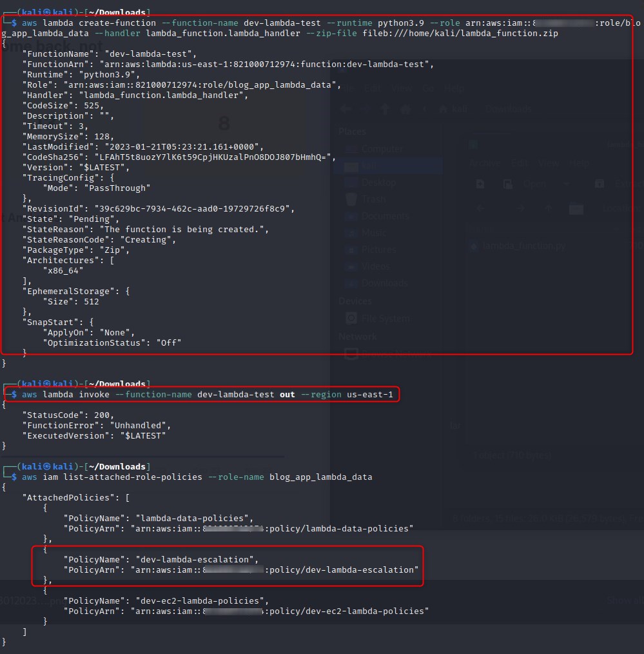
Task: Select the "Size": 512 line
Action: click(x=70, y=302)
